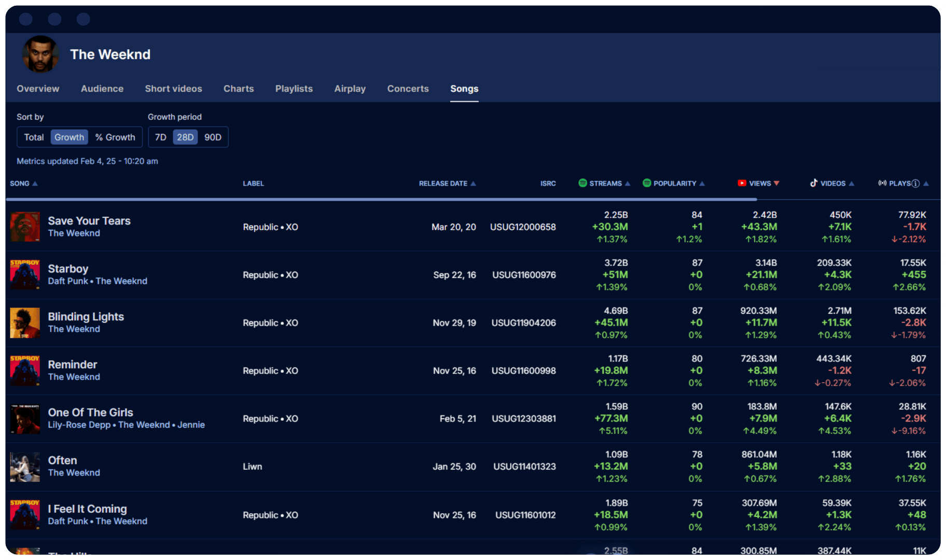Click the +77.3M streams growth value
Viewport: 946px width, 560px height.
[x=611, y=418]
